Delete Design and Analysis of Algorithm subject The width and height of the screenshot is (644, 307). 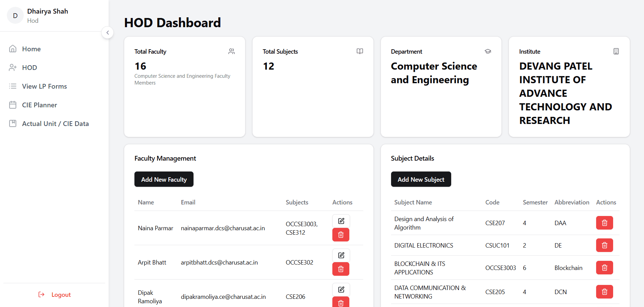[604, 223]
